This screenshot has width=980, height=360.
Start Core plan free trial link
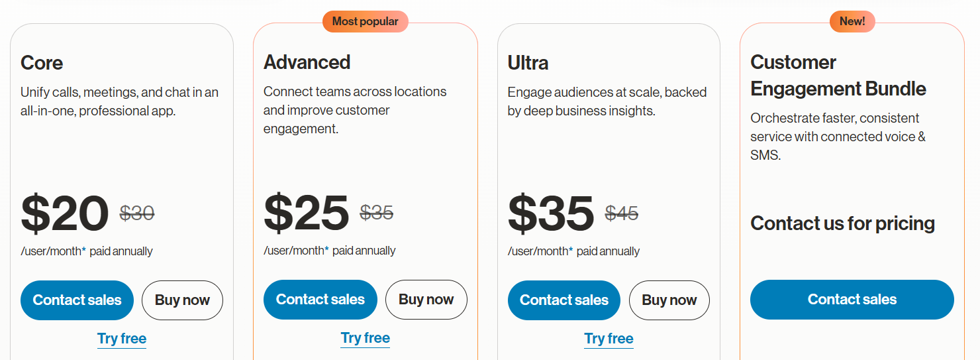pos(122,339)
